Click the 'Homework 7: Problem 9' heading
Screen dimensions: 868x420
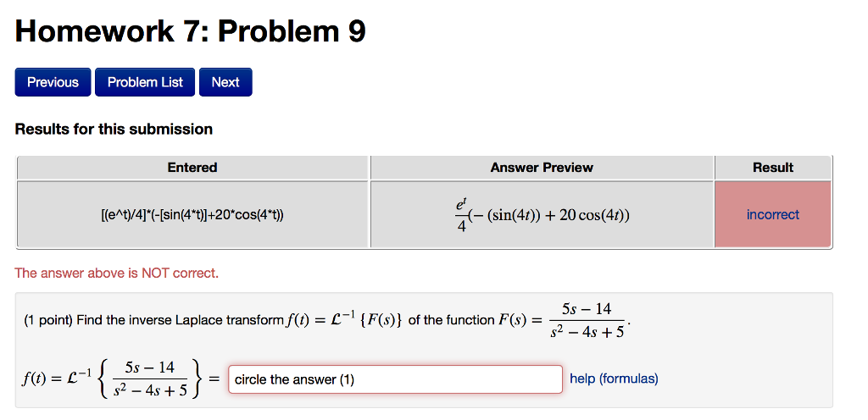coord(191,32)
